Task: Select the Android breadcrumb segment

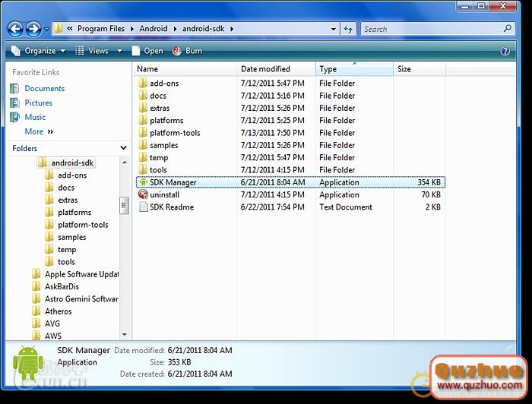Action: tap(154, 29)
